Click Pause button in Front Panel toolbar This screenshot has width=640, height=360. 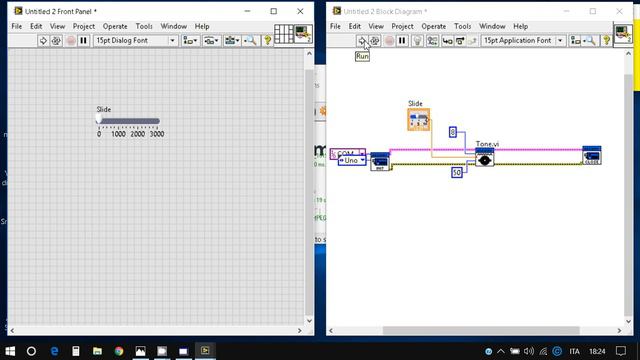[x=84, y=40]
